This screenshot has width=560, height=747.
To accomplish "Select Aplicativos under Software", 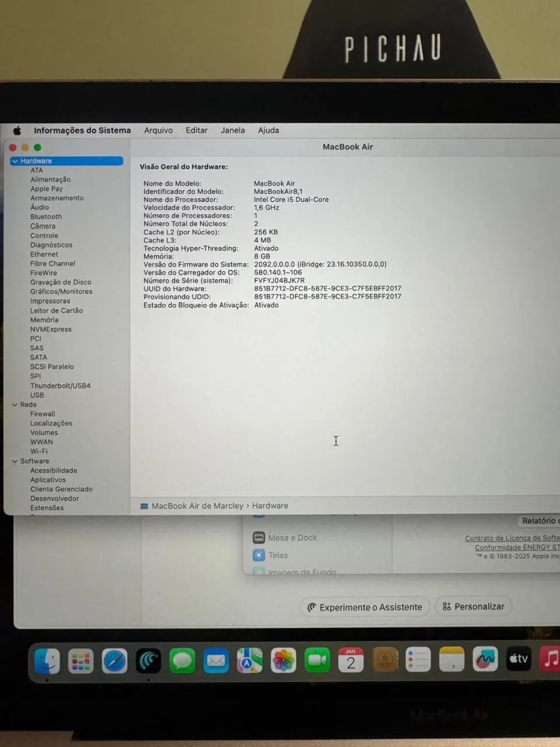I will (x=48, y=480).
